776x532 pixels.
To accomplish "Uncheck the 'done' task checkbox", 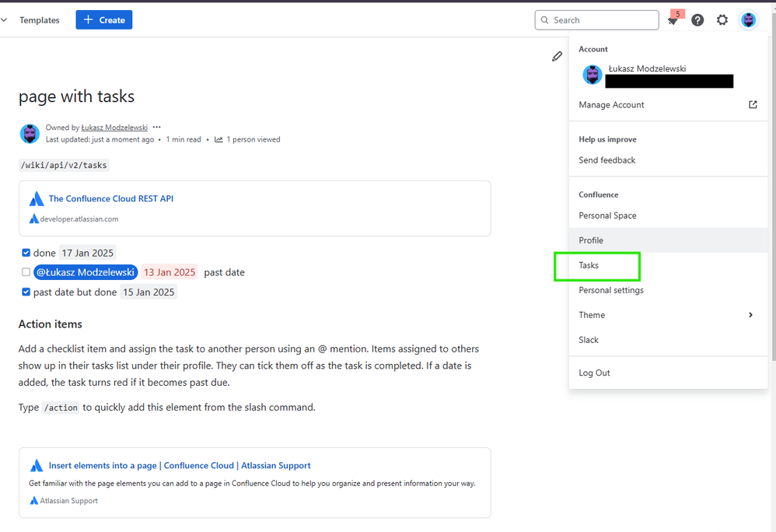I will (x=26, y=253).
